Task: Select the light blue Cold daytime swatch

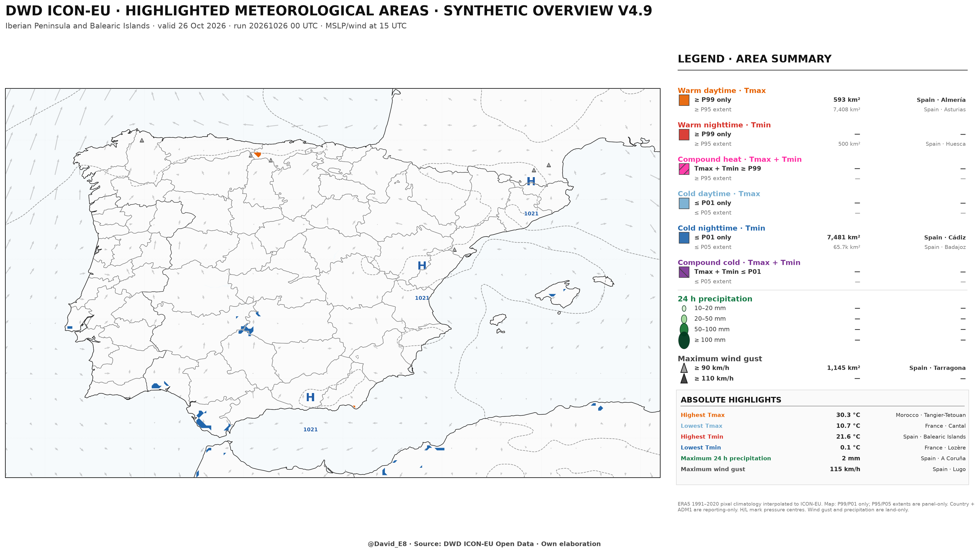Action: [684, 203]
